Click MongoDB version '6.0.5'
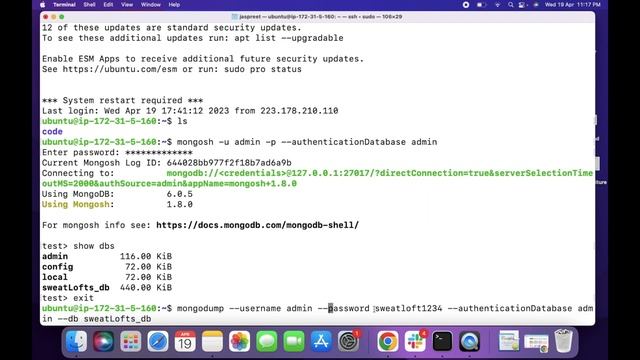The height and width of the screenshot is (360, 640). (180, 194)
